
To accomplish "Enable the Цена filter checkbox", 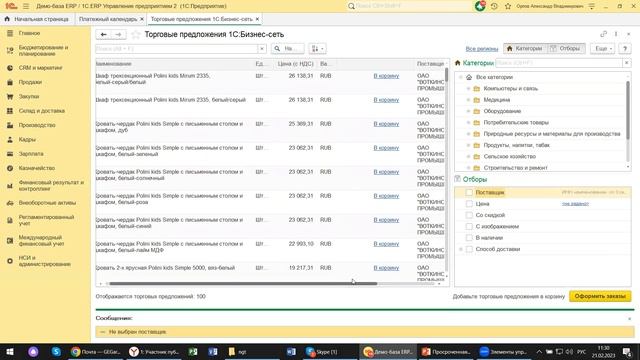I will point(469,204).
